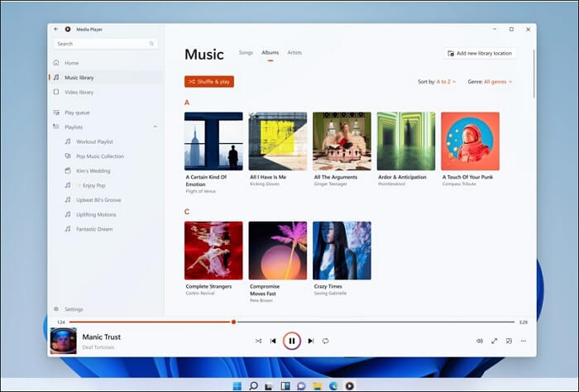
Task: Click the vertical scrollbar in Music pane
Action: [x=534, y=74]
